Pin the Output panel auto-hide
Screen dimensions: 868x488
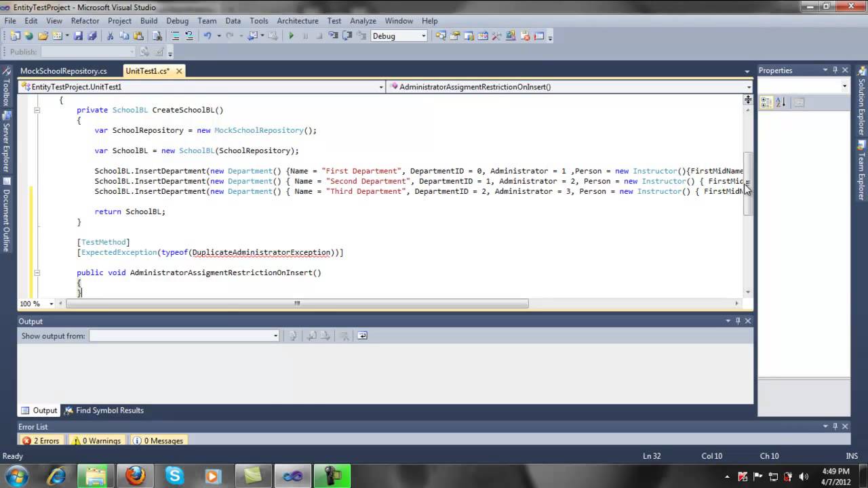[x=738, y=321]
